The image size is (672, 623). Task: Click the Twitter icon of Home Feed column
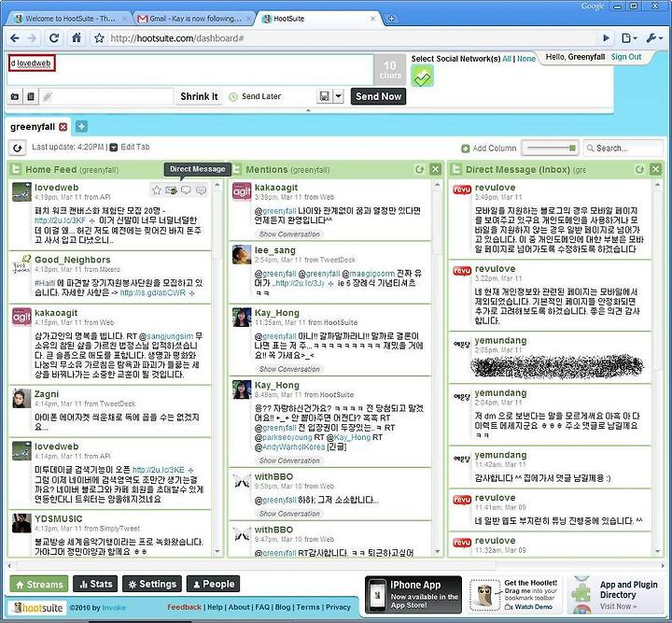pos(16,170)
